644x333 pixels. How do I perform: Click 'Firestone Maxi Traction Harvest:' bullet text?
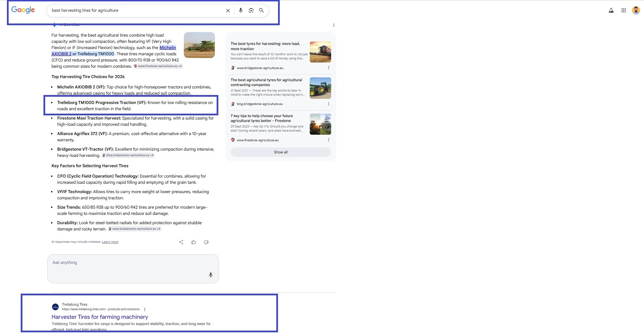[89, 118]
